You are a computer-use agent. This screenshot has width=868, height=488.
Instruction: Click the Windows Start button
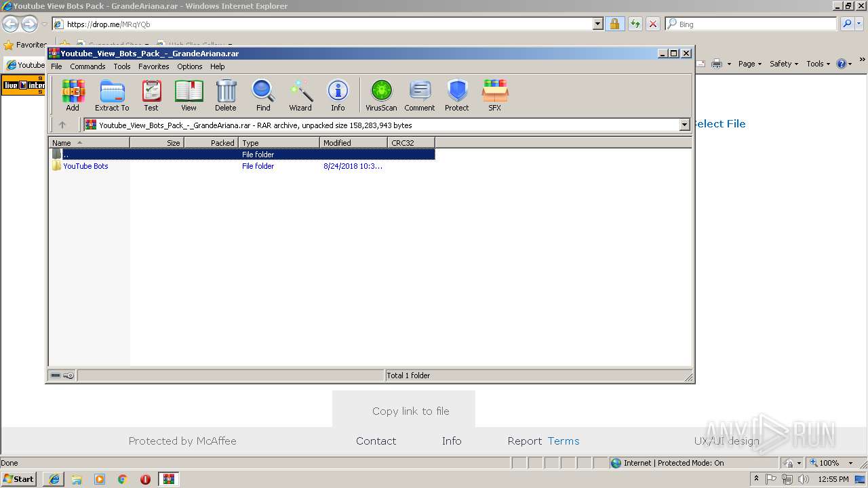(x=19, y=479)
